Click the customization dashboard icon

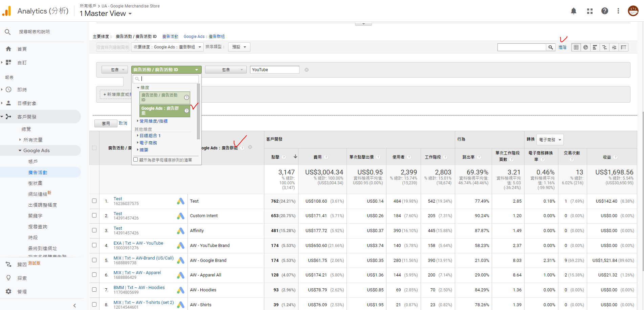coord(8,62)
